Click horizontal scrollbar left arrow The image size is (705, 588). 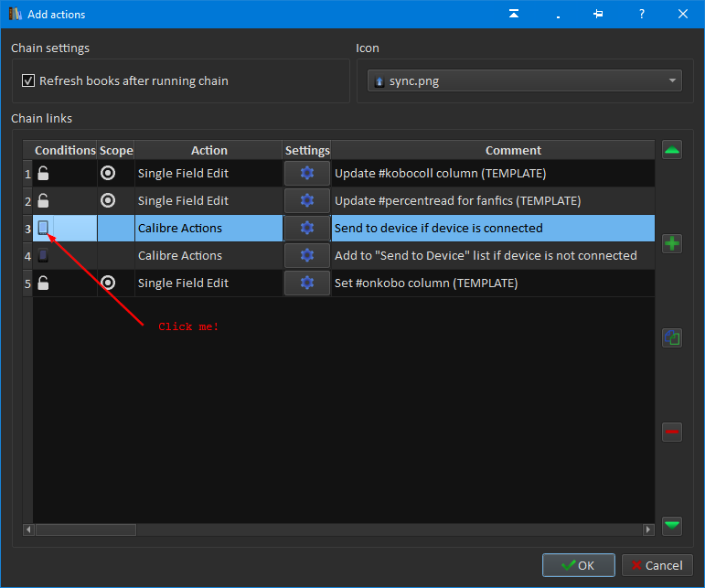click(28, 529)
